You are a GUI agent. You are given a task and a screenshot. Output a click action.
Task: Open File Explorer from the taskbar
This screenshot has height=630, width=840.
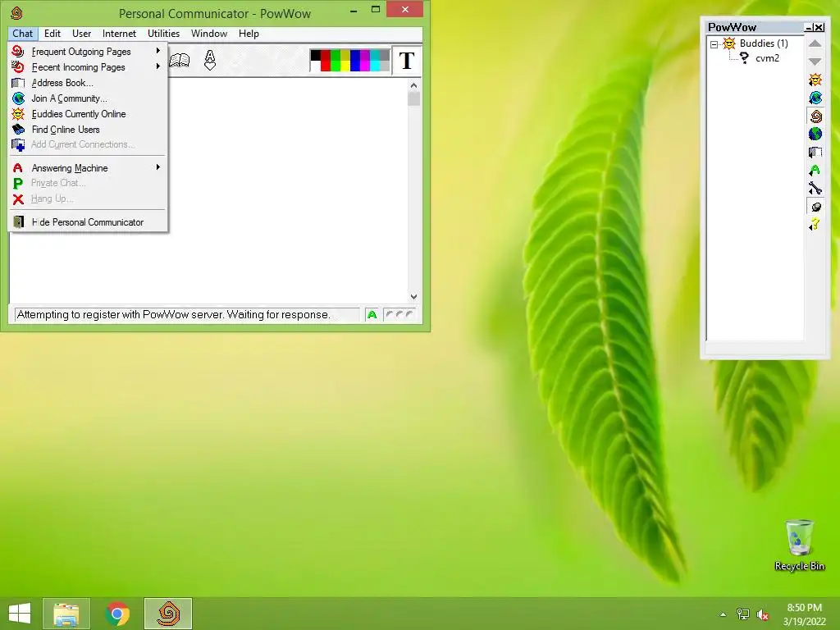66,614
